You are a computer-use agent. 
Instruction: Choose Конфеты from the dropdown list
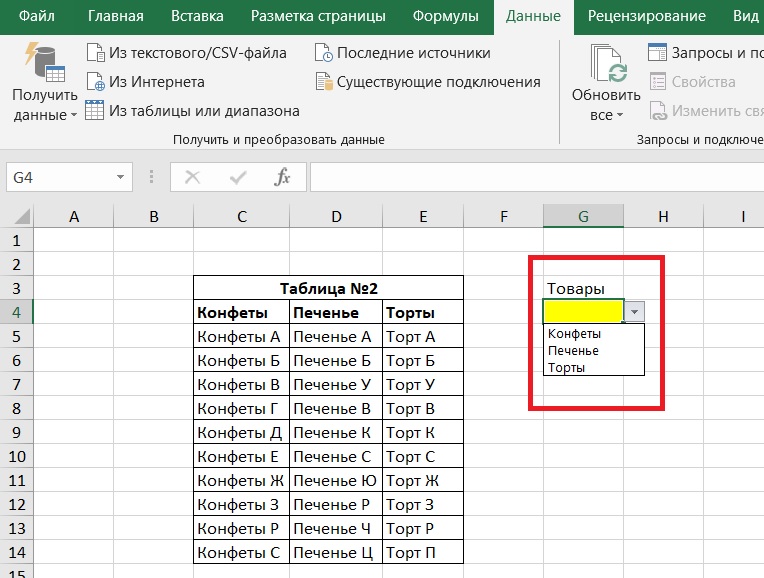click(594, 334)
